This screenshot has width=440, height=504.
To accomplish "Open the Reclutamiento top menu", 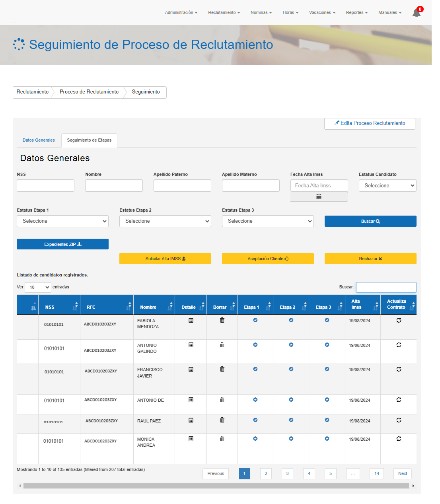I will point(224,13).
